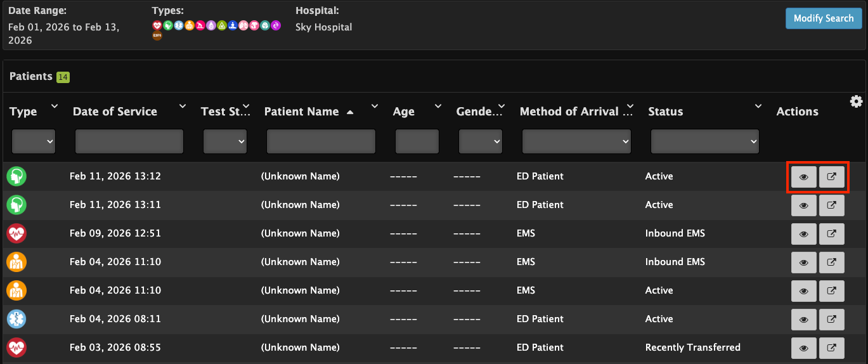Focus the Patient Name filter text box

[321, 141]
